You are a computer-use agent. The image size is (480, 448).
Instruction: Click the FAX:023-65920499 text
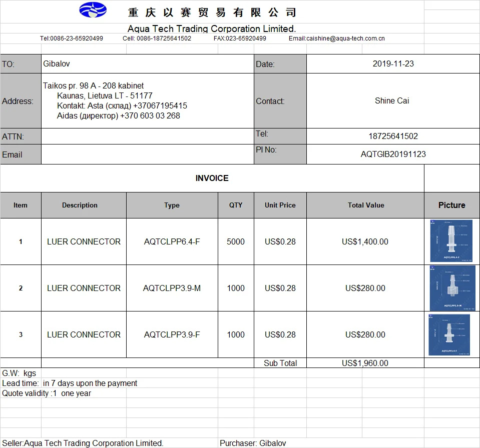[x=240, y=38]
